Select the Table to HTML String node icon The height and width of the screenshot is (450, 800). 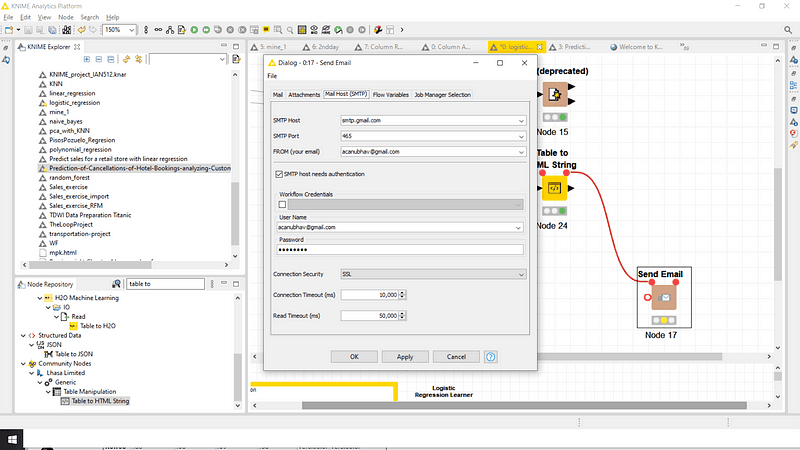pos(554,188)
